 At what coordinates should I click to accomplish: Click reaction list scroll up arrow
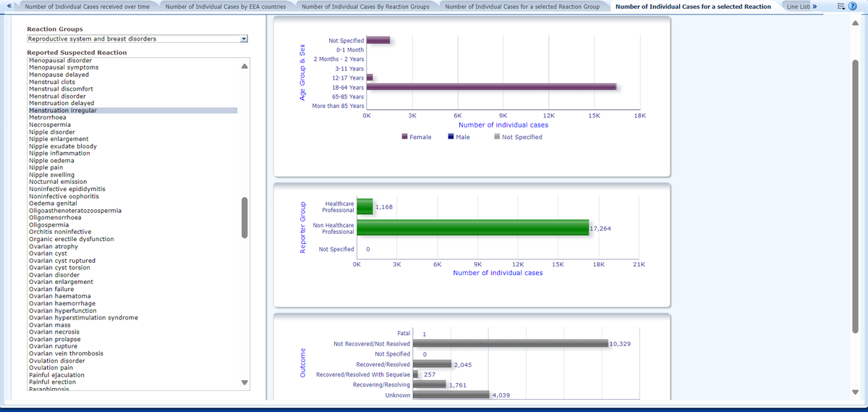point(244,67)
